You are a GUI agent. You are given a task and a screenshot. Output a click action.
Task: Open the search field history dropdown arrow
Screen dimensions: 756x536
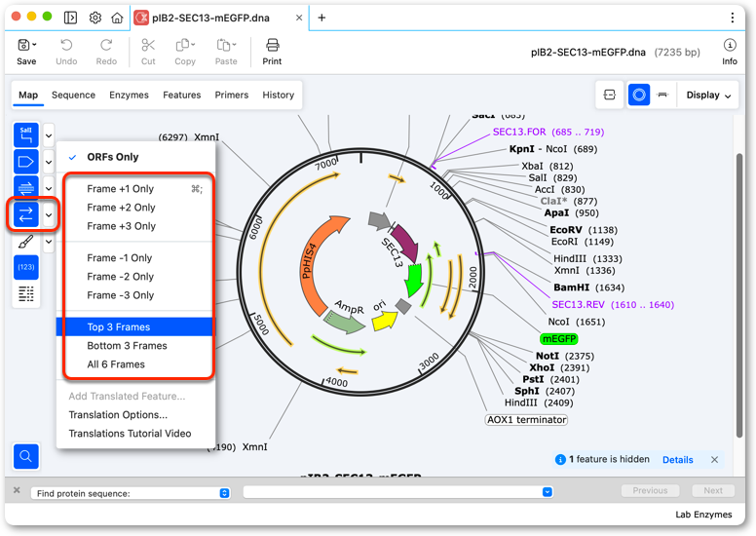pos(547,492)
